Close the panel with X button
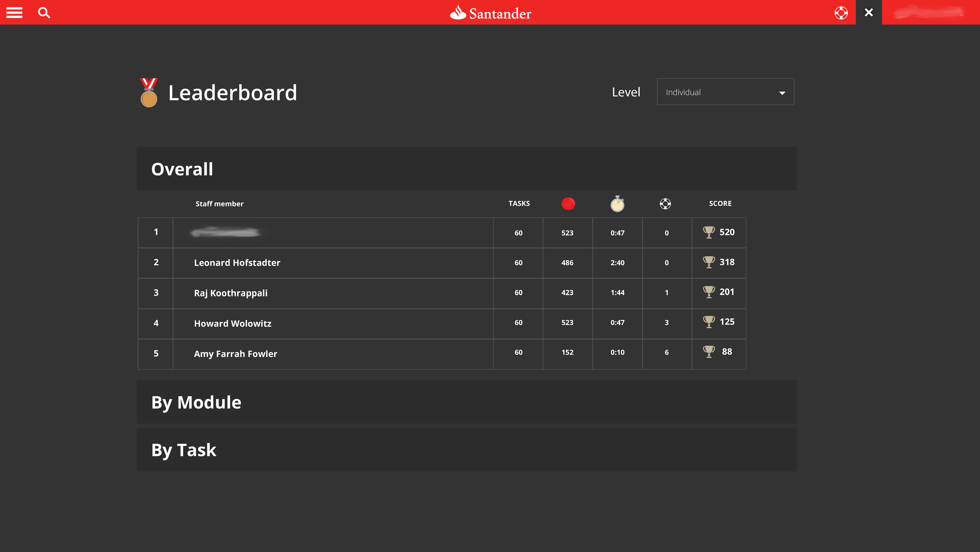Viewport: 980px width, 552px height. [869, 13]
